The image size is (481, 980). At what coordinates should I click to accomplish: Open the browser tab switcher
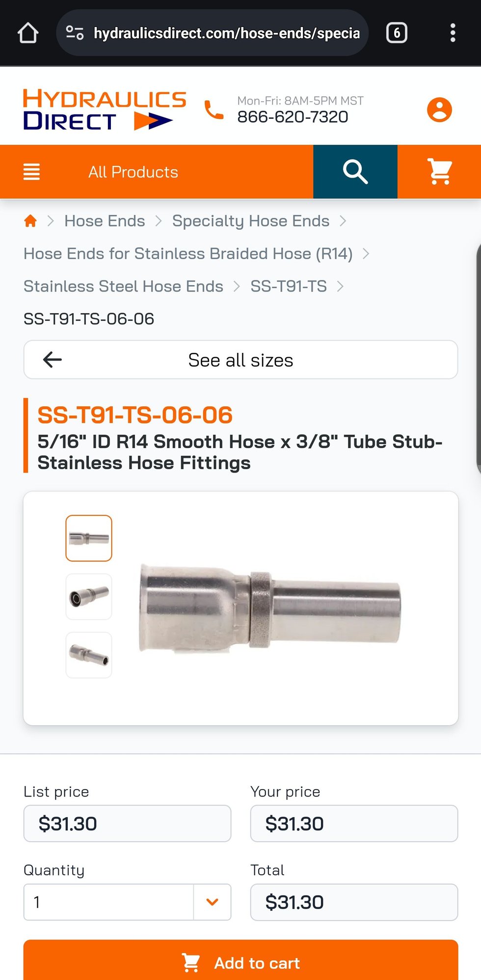(397, 33)
